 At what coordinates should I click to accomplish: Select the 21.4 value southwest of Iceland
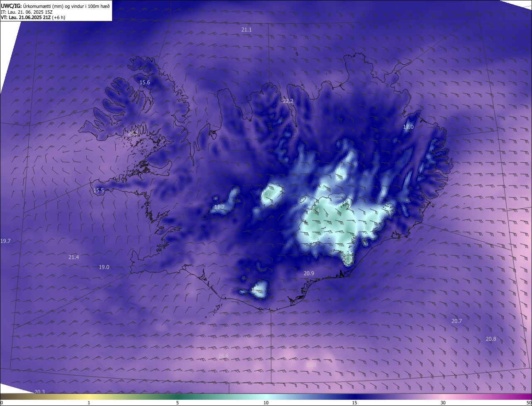tap(74, 257)
